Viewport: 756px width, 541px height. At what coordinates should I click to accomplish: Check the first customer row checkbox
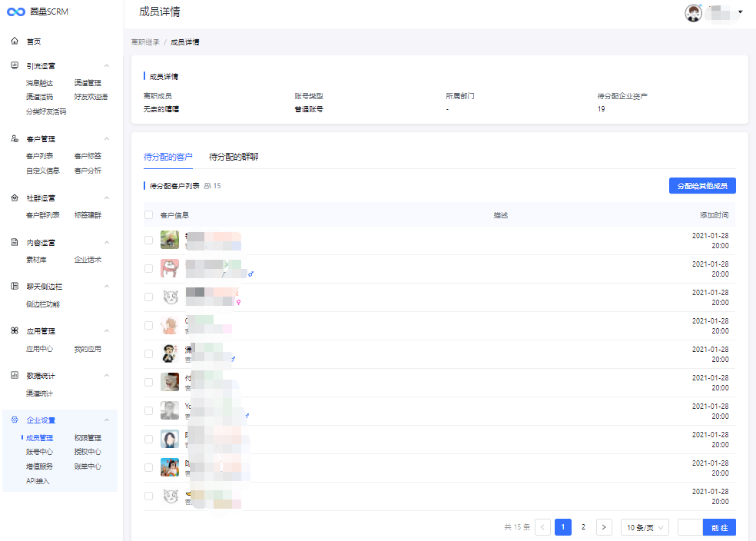pyautogui.click(x=149, y=241)
